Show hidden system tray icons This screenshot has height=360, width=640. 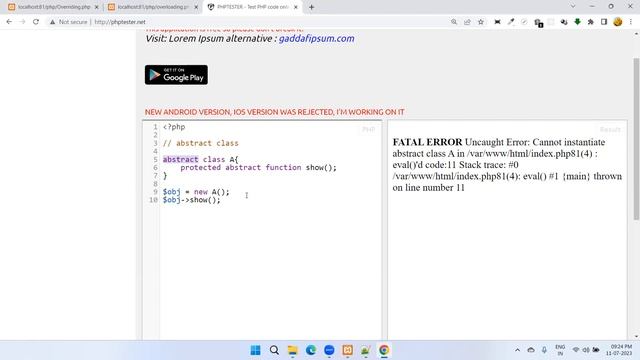click(518, 350)
